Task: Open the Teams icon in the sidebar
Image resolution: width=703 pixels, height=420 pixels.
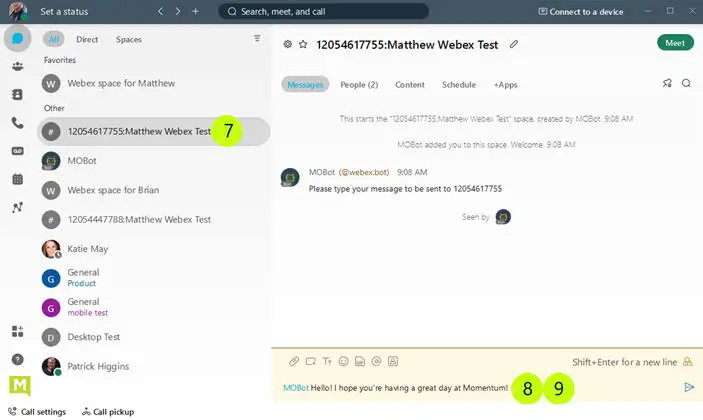Action: (x=17, y=67)
